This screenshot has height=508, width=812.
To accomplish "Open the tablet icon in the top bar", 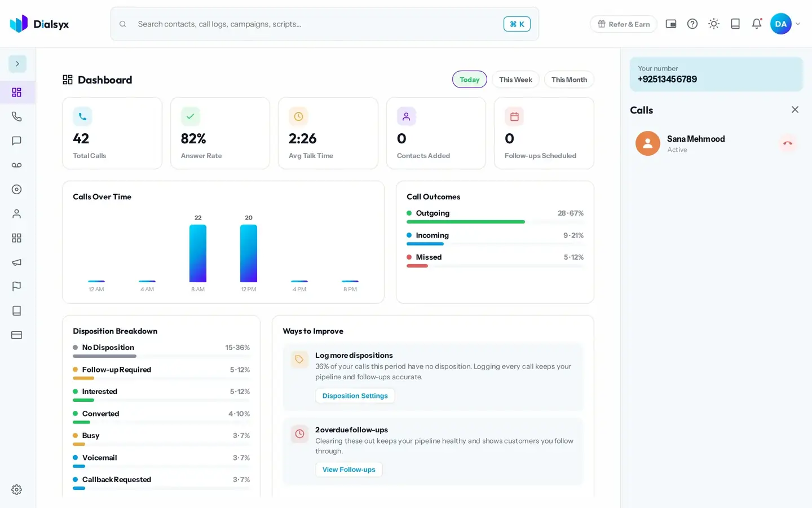I will pyautogui.click(x=735, y=24).
